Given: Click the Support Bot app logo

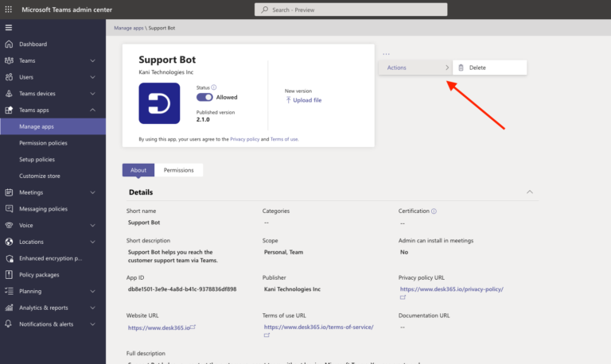Looking at the screenshot, I should [159, 103].
